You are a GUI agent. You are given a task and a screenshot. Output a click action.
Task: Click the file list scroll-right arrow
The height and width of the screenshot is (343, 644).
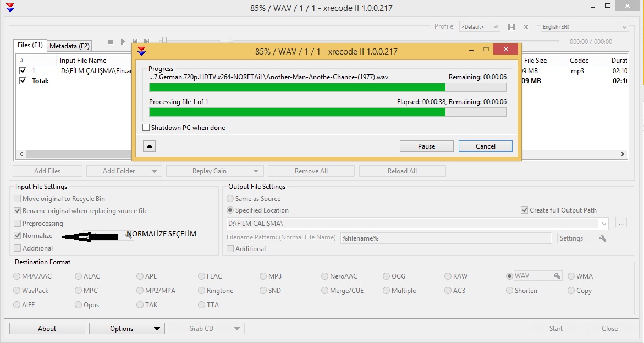(622, 154)
